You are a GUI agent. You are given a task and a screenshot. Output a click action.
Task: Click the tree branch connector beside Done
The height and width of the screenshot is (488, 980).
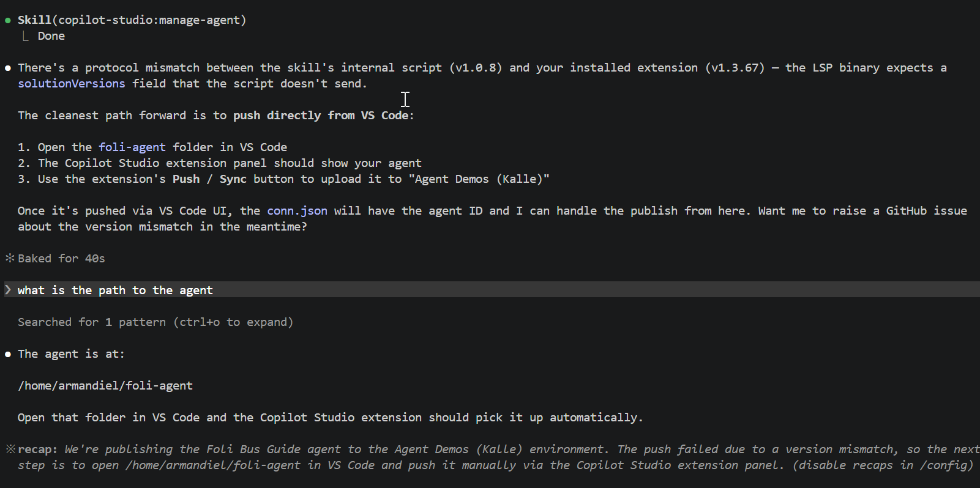coord(25,36)
